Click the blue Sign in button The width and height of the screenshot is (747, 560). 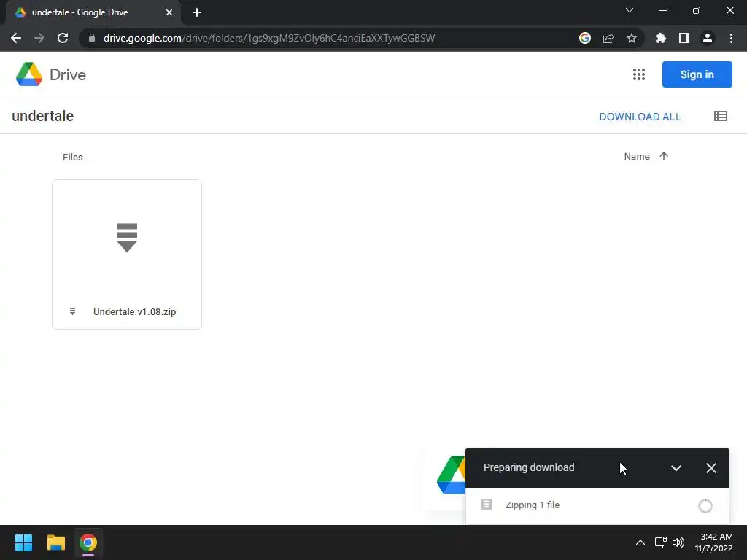pyautogui.click(x=697, y=74)
